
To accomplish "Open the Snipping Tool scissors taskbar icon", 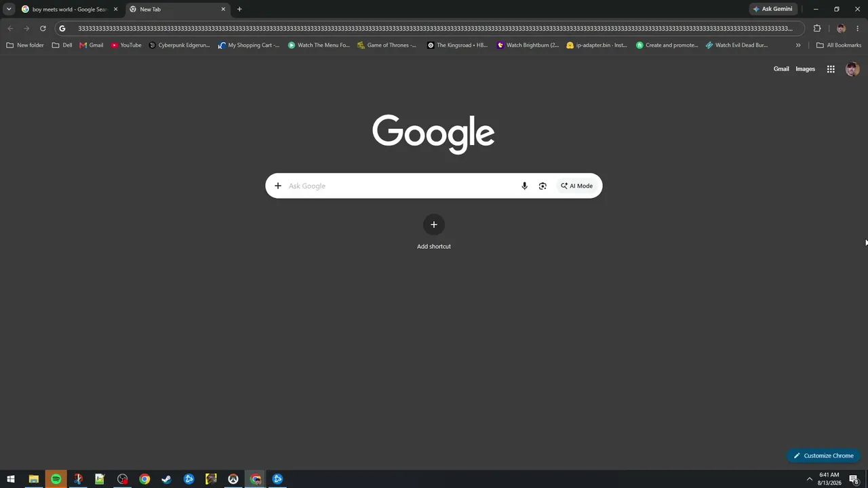I will [78, 479].
